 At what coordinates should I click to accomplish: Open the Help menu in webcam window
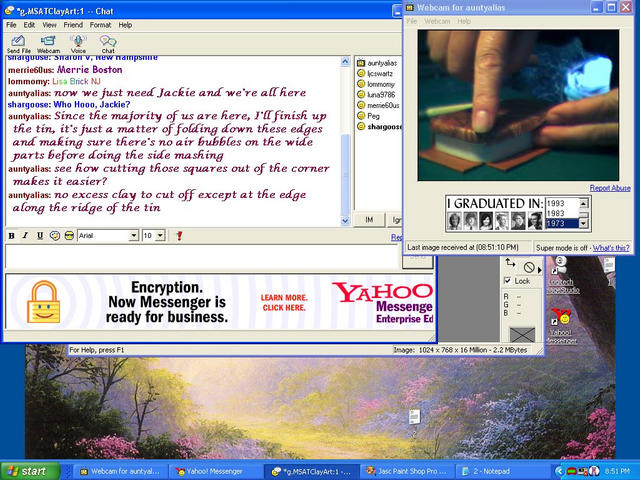[464, 21]
